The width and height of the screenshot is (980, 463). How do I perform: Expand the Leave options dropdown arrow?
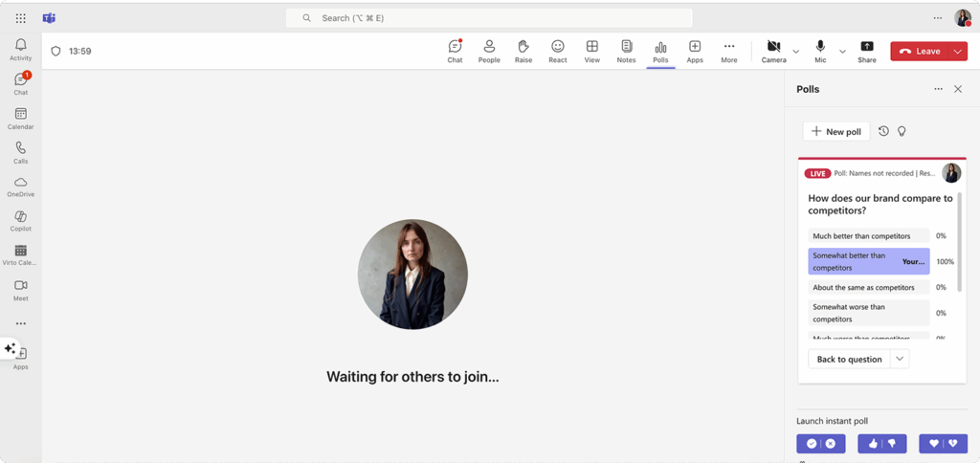[x=959, y=52]
